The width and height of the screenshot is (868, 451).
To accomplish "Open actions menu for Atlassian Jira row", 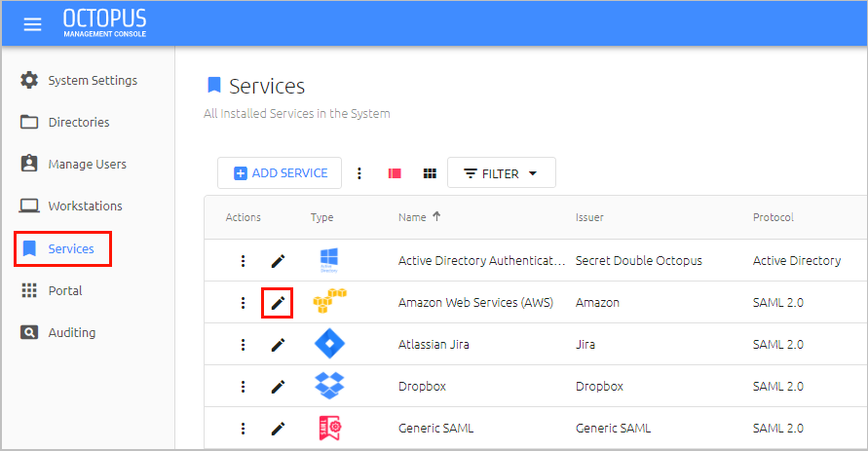I will (243, 345).
